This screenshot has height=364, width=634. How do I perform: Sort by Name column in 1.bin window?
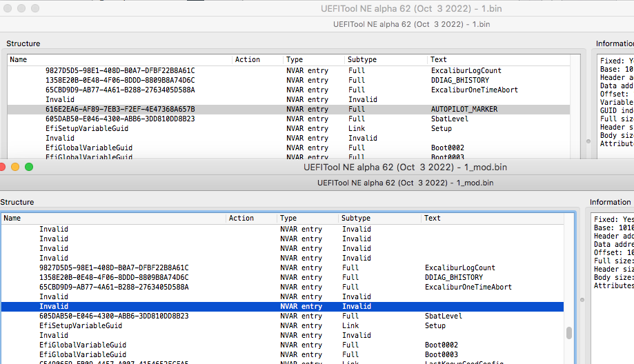120,59
